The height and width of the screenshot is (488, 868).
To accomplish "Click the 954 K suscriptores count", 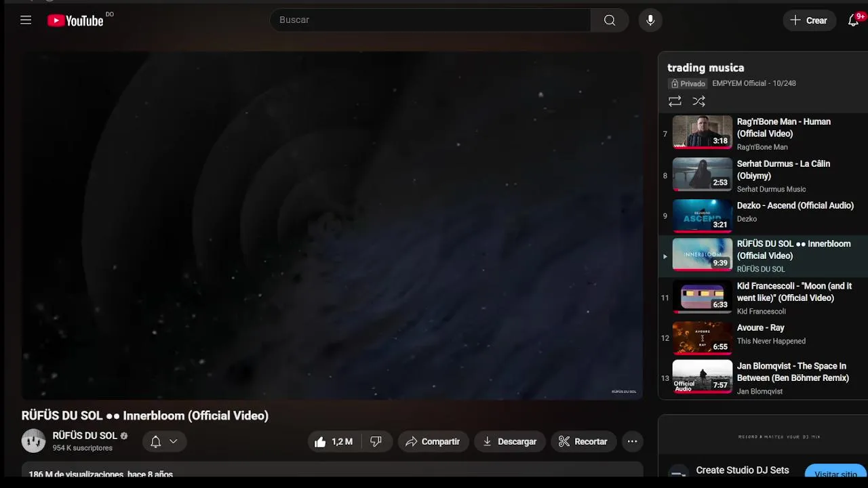I will point(83,448).
